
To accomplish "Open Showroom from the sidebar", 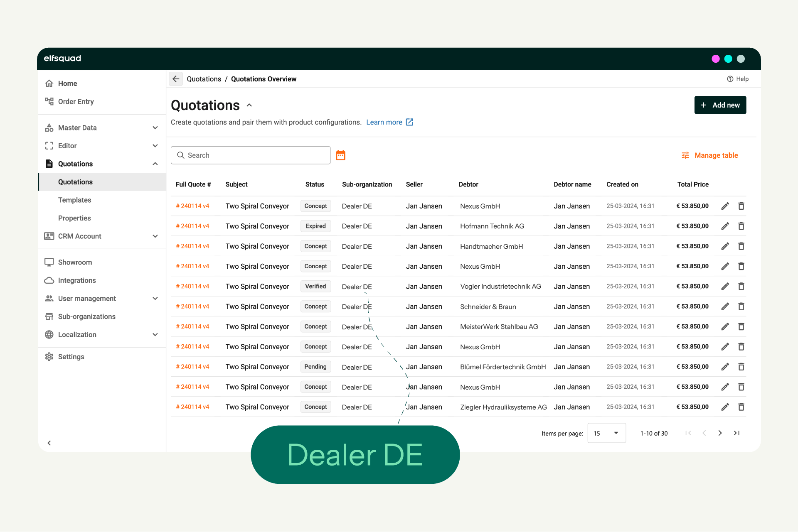I will (x=76, y=262).
